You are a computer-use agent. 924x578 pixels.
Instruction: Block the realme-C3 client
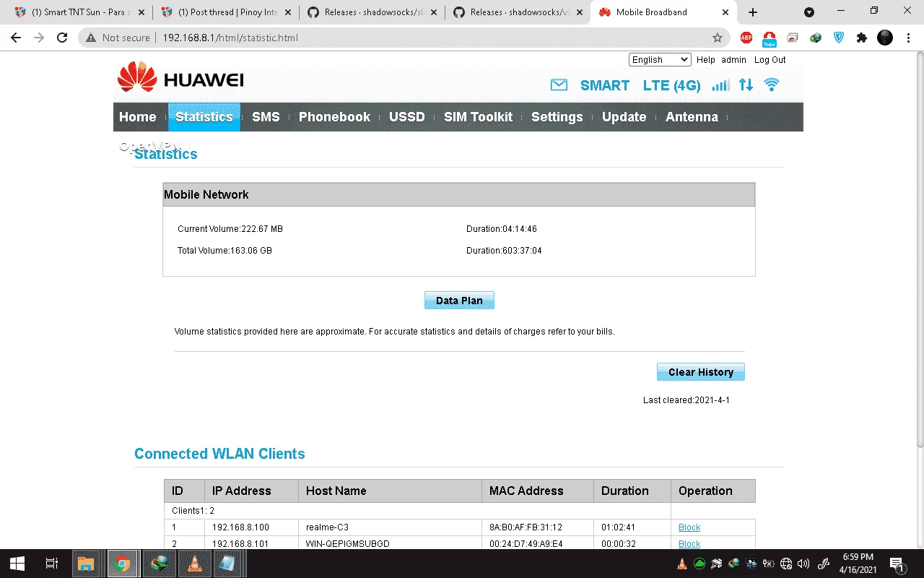pyautogui.click(x=689, y=527)
